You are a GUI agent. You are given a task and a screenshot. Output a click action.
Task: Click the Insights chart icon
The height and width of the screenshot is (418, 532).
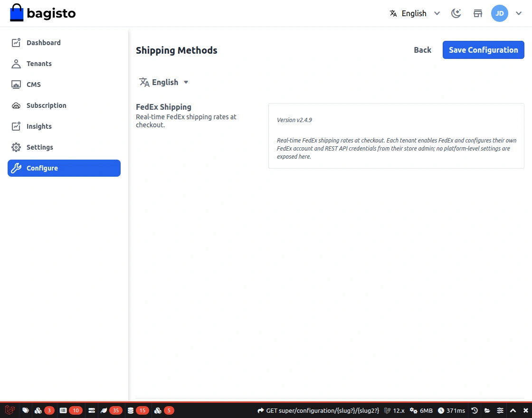(16, 126)
